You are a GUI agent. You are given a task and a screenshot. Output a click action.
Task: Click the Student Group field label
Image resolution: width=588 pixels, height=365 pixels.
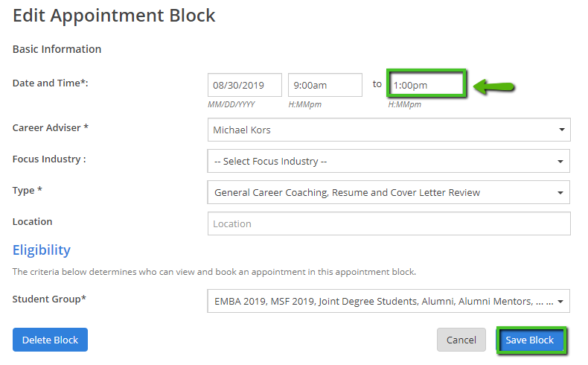49,299
